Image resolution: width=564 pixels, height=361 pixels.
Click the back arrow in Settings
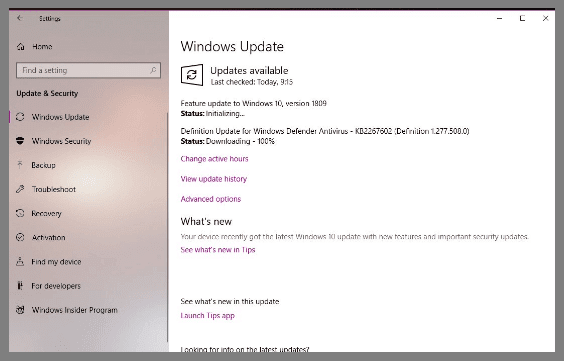point(20,18)
